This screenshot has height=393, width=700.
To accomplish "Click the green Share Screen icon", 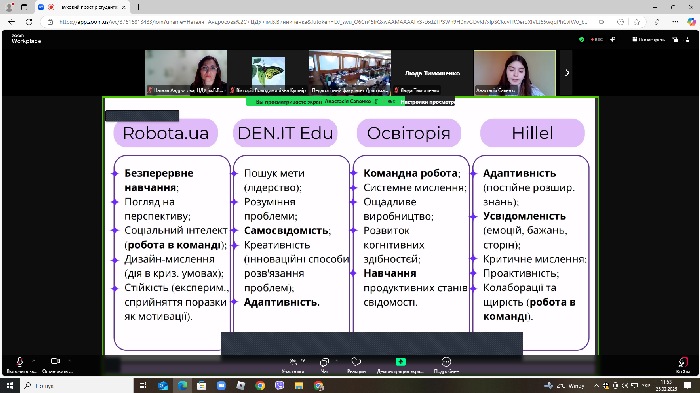I will tap(400, 361).
